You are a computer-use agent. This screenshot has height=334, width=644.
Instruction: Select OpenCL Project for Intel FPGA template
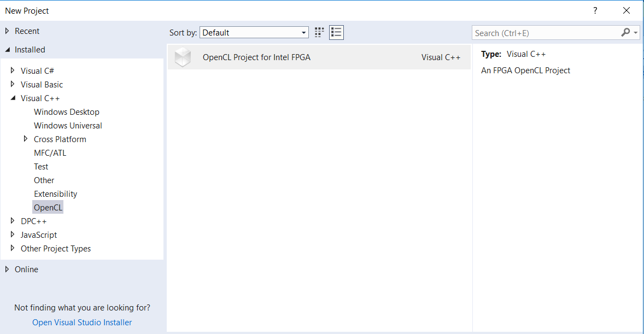[256, 57]
